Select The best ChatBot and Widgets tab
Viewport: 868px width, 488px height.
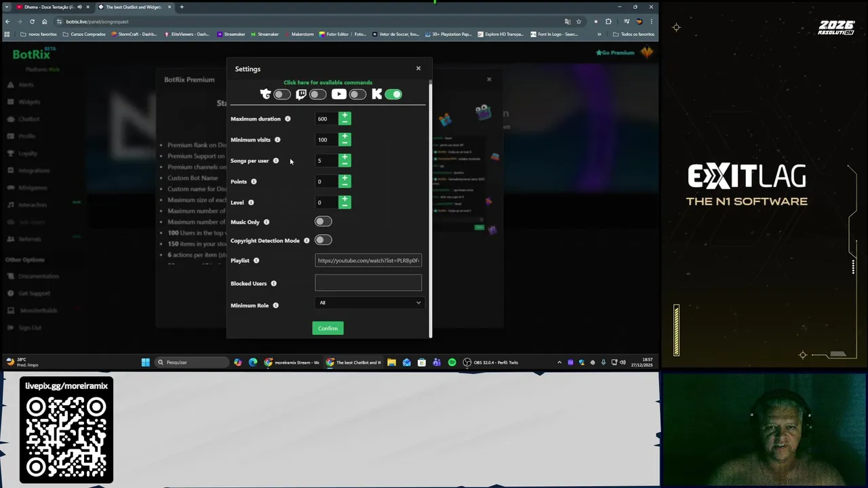pyautogui.click(x=134, y=7)
